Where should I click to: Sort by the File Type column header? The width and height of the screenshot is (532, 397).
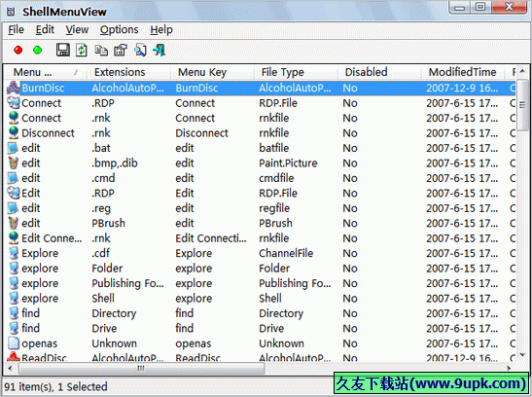[296, 72]
